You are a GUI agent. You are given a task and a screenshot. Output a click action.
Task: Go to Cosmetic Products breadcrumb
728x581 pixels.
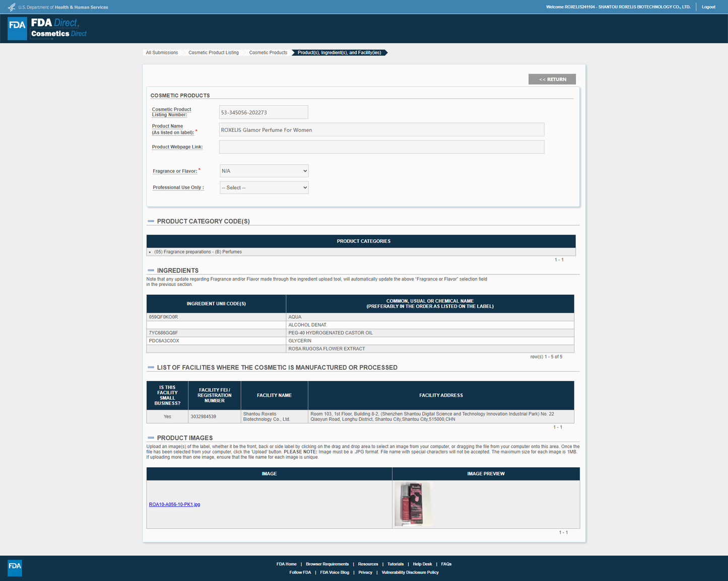(x=268, y=52)
